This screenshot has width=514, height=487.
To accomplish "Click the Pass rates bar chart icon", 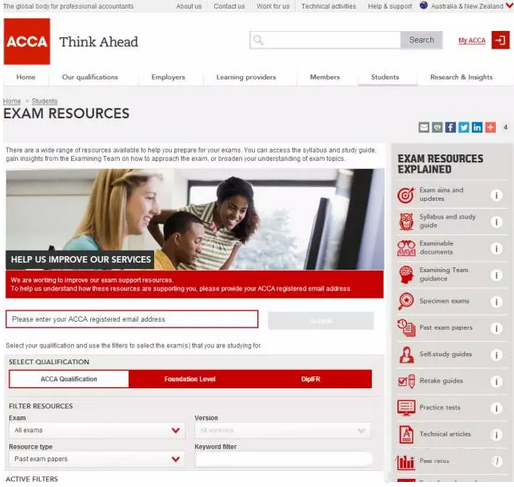I will [405, 462].
